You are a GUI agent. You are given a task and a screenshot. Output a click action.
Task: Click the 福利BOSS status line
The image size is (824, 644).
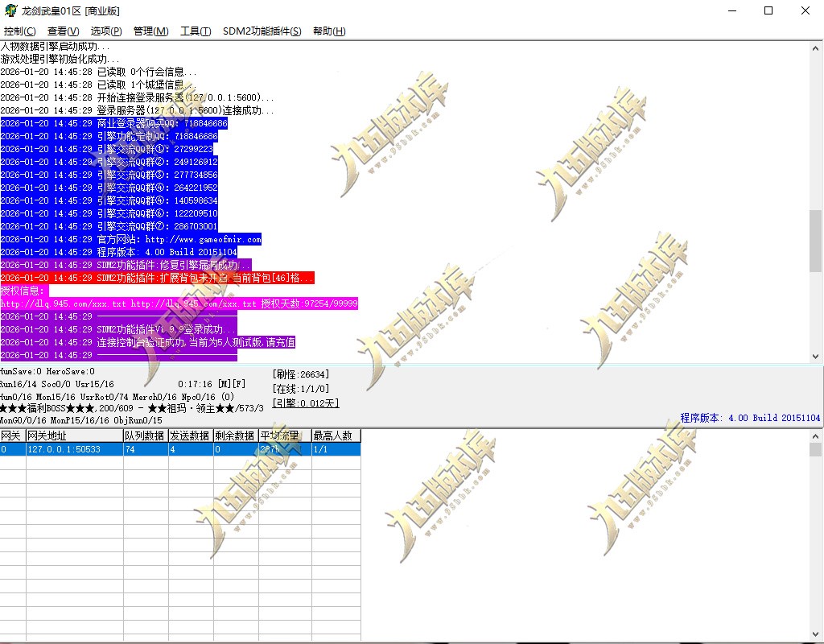tap(132, 408)
